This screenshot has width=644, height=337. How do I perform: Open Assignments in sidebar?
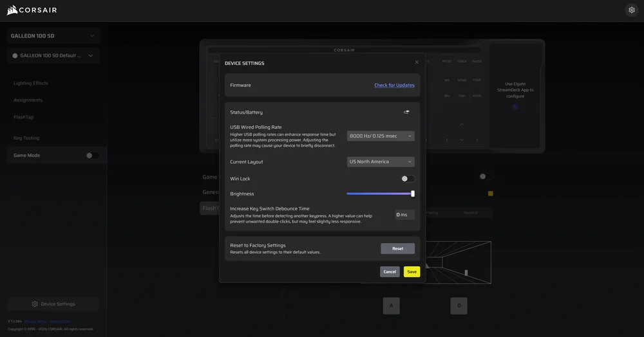click(28, 100)
